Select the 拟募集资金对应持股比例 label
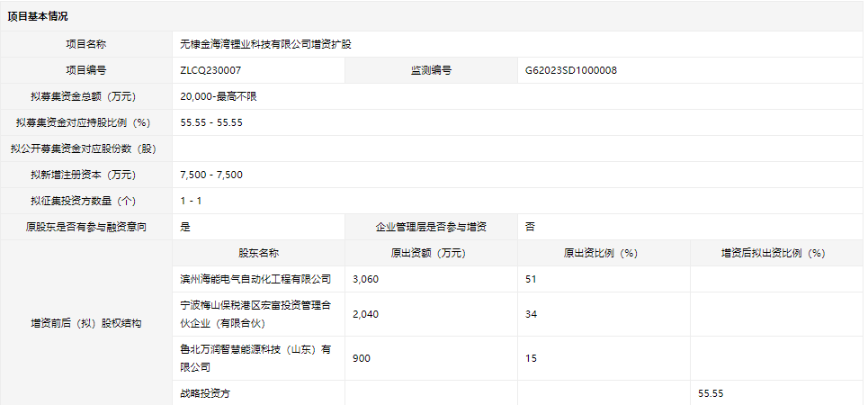868x405 pixels. (86, 121)
